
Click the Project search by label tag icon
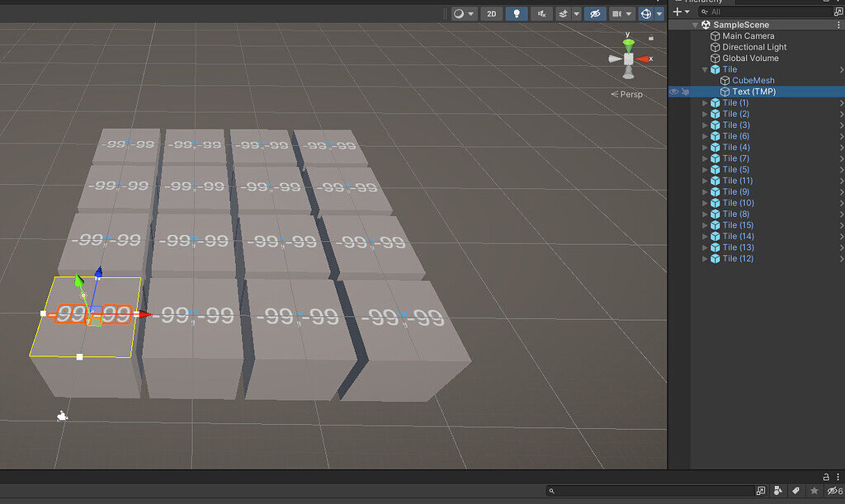point(796,491)
